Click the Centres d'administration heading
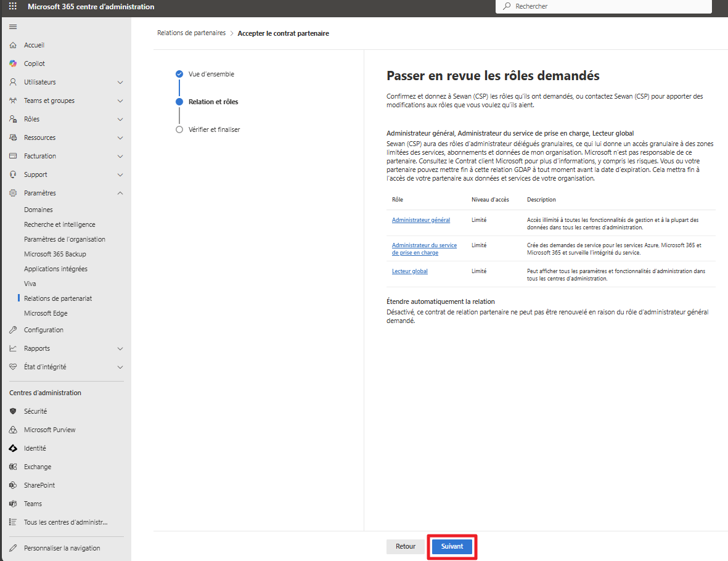The height and width of the screenshot is (561, 728). click(45, 393)
